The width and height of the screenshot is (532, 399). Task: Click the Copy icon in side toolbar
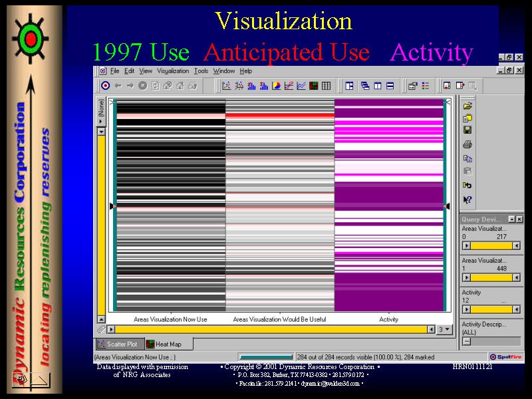coord(467,158)
